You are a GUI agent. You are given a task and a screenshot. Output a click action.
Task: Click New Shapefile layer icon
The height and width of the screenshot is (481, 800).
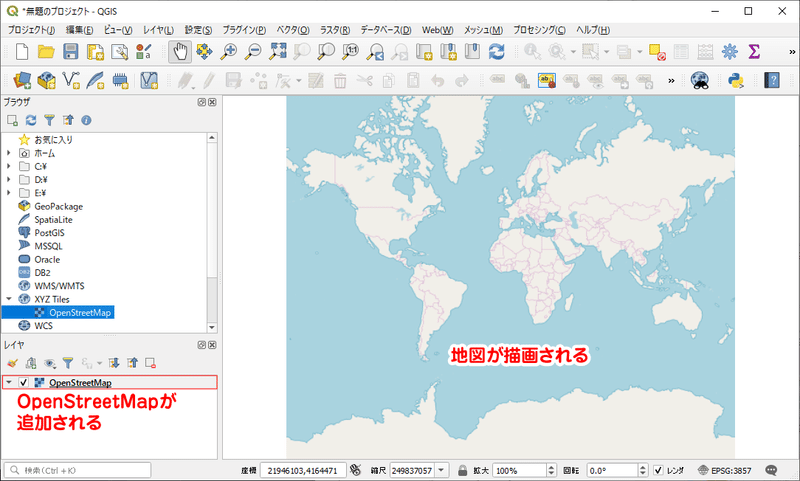coord(71,80)
